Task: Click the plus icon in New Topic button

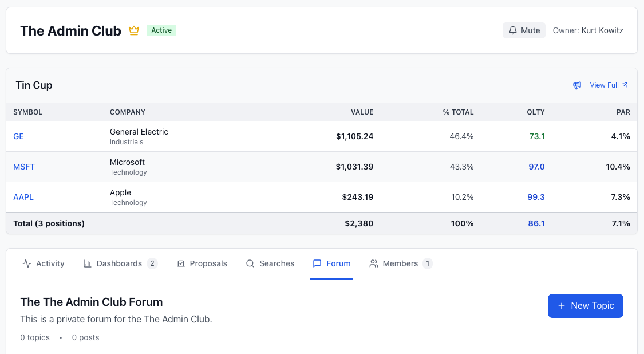Action: pyautogui.click(x=562, y=306)
